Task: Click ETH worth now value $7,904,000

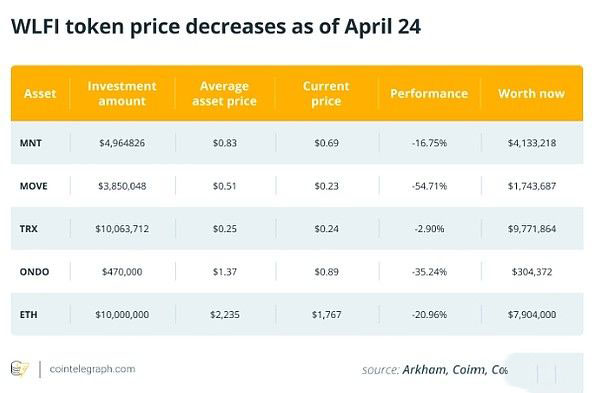Action: (x=532, y=315)
